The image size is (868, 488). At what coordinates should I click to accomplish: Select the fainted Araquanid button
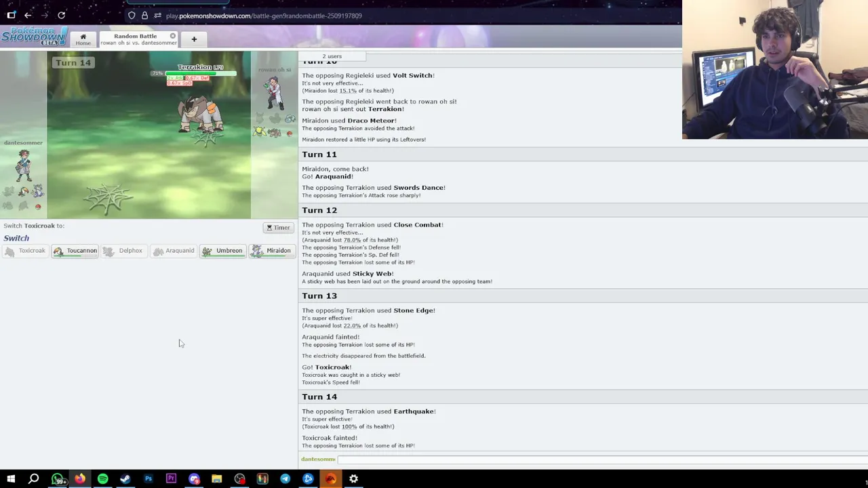pyautogui.click(x=174, y=251)
